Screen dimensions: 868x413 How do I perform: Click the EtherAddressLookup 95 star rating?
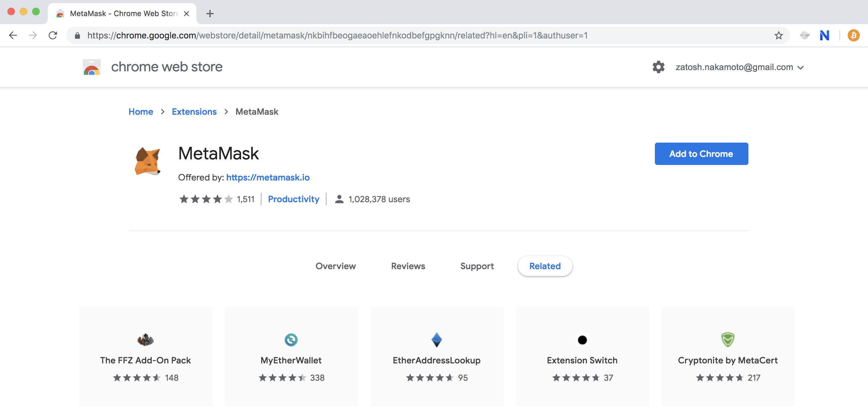[437, 378]
